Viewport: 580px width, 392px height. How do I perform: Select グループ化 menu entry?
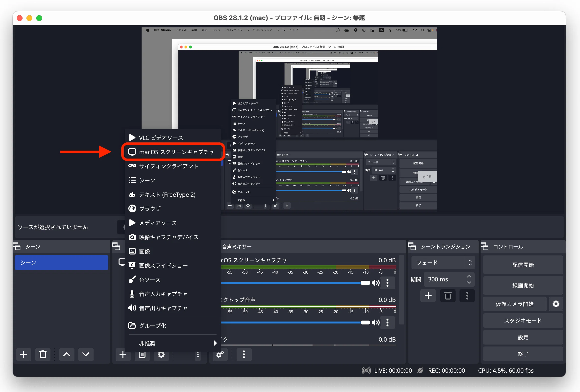point(173,325)
